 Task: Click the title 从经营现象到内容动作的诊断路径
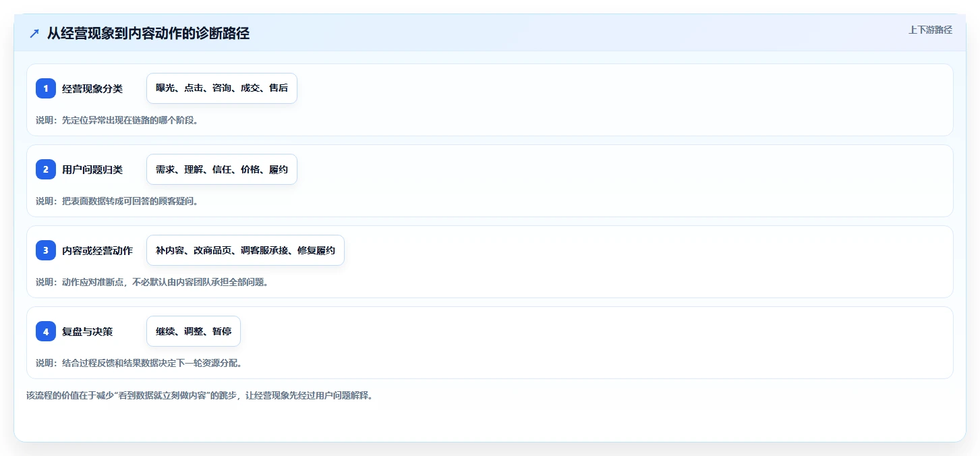[148, 33]
